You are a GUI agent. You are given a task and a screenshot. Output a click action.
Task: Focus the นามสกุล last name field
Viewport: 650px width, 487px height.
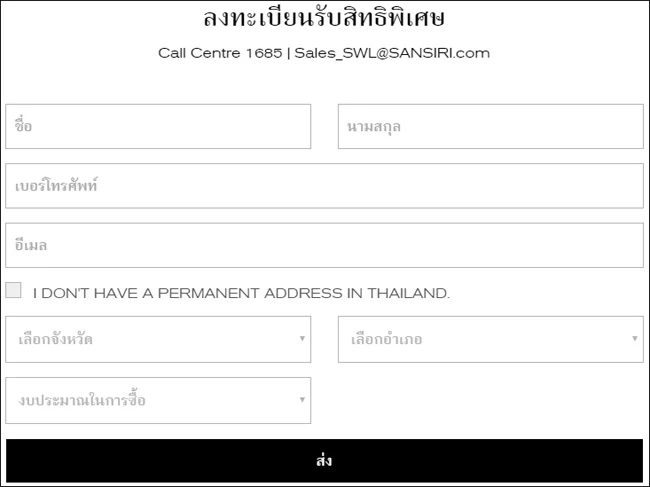(x=490, y=127)
